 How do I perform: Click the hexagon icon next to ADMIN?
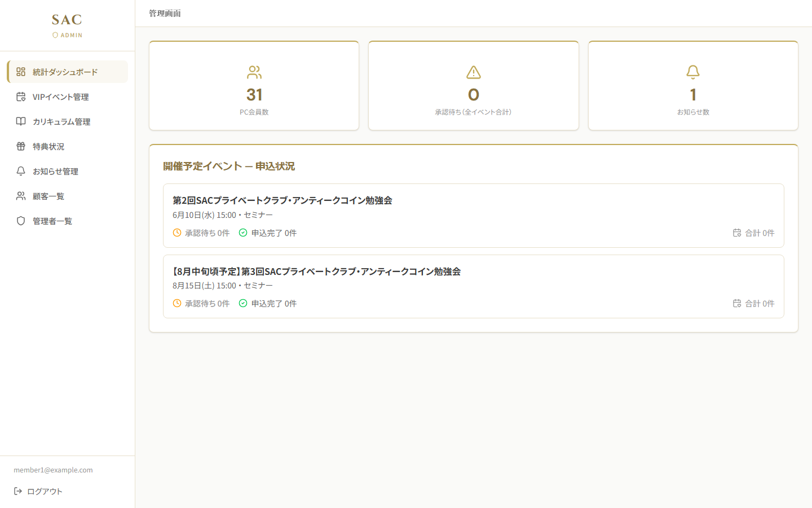tap(55, 35)
